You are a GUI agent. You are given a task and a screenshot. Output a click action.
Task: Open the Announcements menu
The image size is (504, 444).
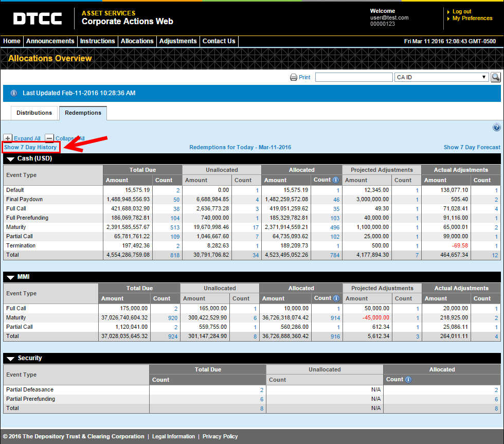click(50, 41)
